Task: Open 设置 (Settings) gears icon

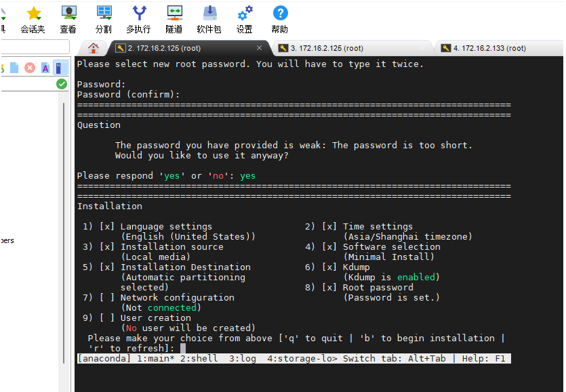Action: click(245, 19)
